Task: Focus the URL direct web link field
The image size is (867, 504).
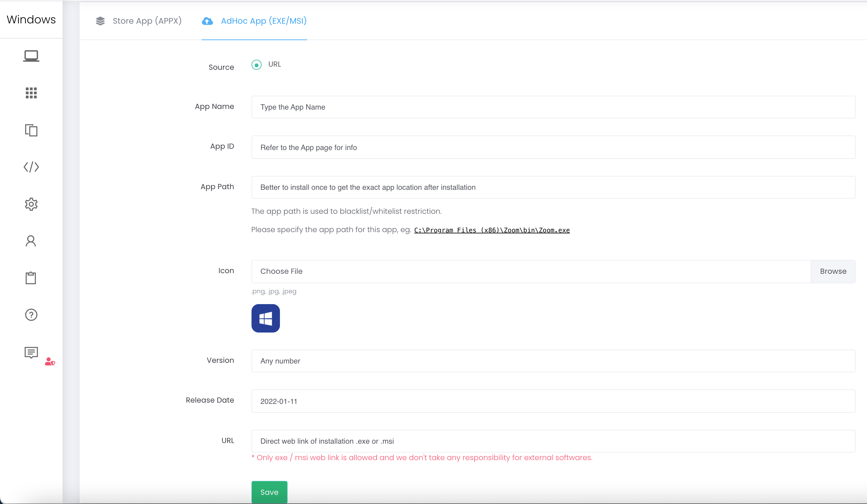Action: tap(553, 441)
